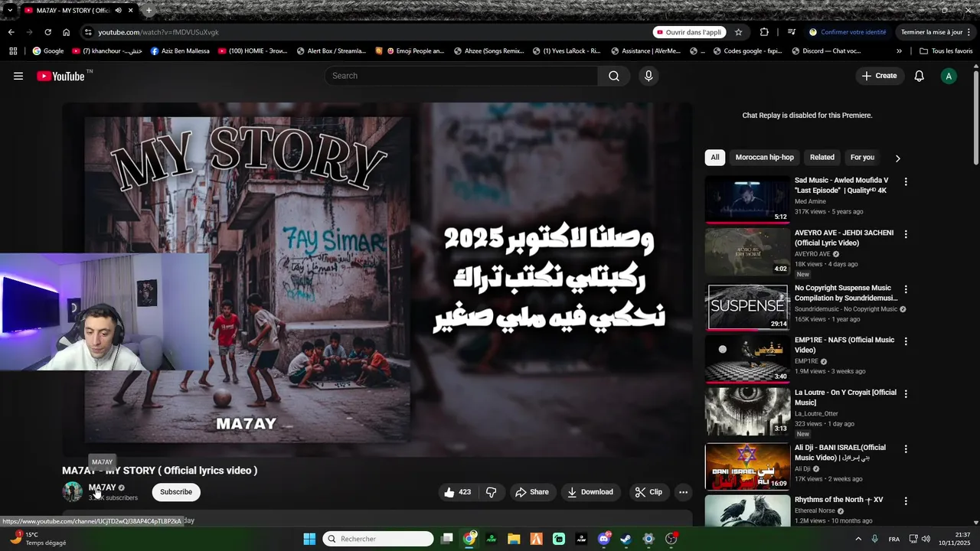Clip the video
This screenshot has width=980, height=551.
click(648, 492)
